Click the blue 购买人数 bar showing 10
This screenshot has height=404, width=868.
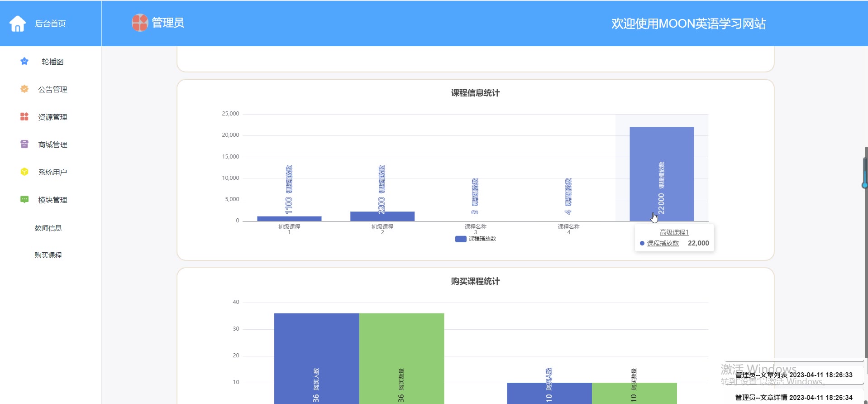tap(549, 393)
